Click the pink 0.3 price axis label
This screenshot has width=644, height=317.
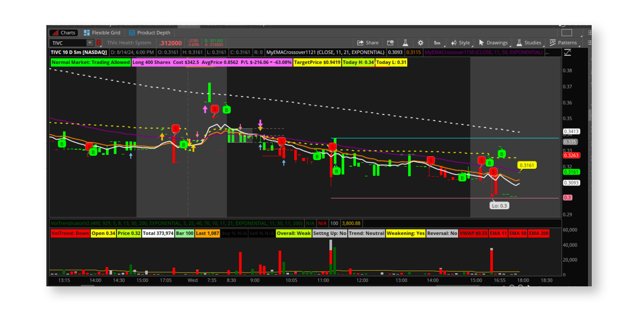click(567, 198)
